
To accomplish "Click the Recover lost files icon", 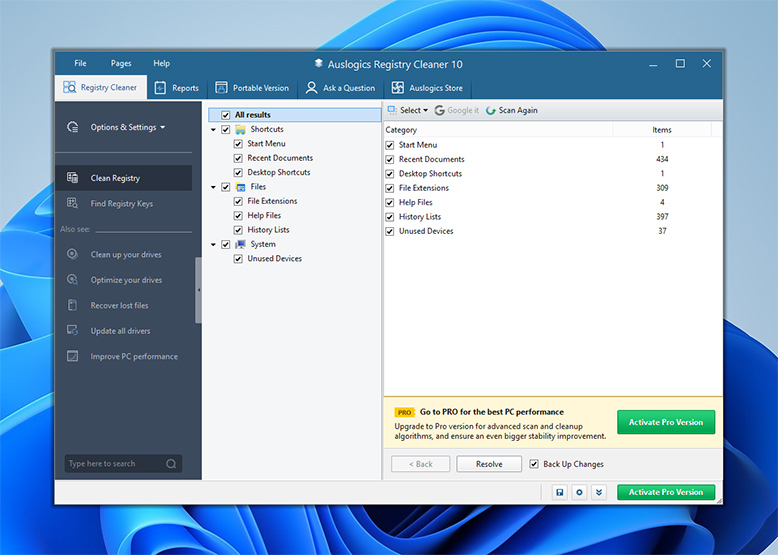I will tap(72, 305).
